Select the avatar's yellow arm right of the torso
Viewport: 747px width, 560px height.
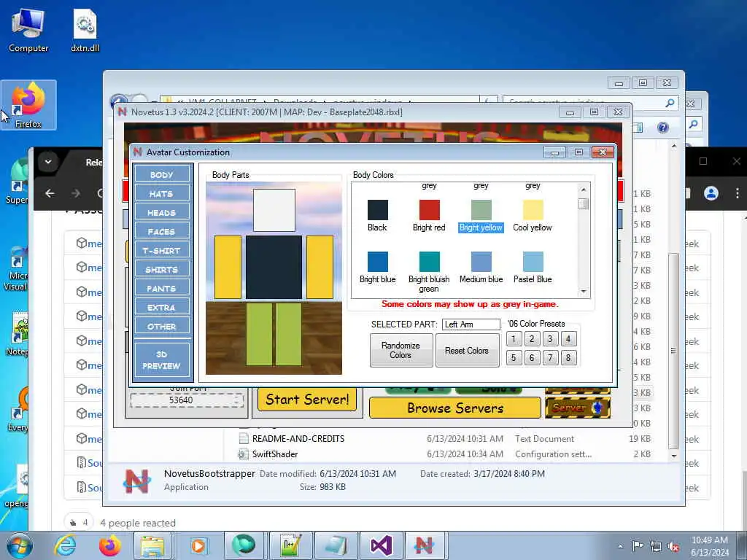click(x=320, y=267)
